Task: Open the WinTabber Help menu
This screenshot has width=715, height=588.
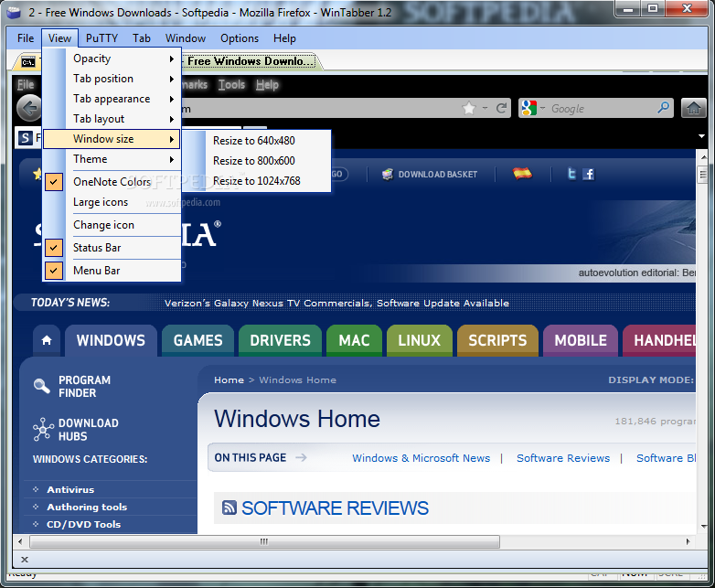Action: point(284,38)
